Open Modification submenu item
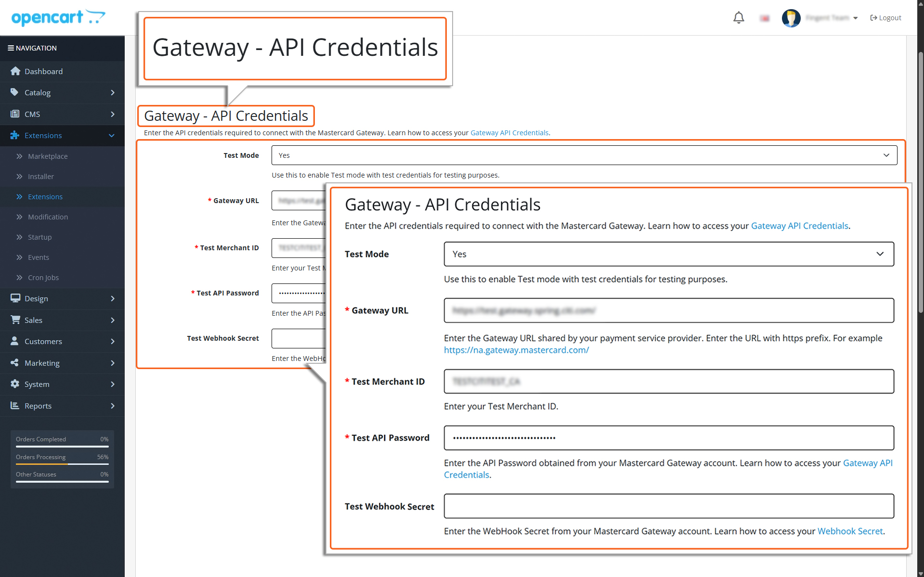The image size is (924, 577). click(62, 217)
